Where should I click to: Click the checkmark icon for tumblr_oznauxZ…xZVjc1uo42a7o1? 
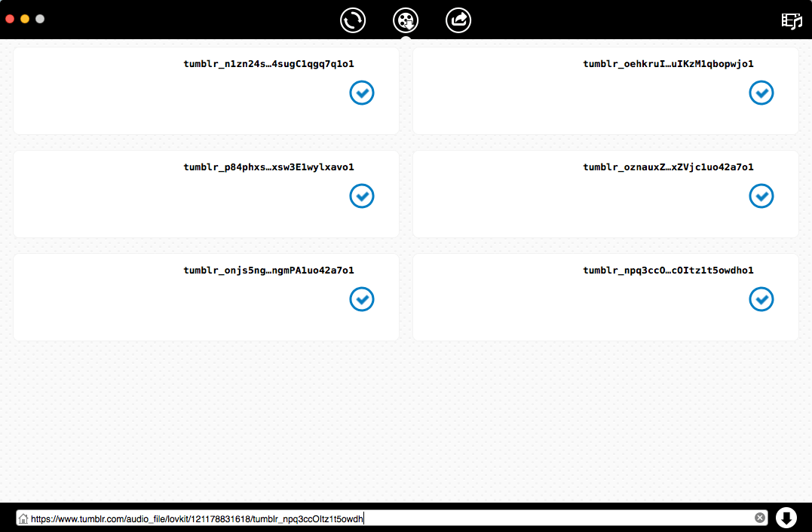click(761, 196)
